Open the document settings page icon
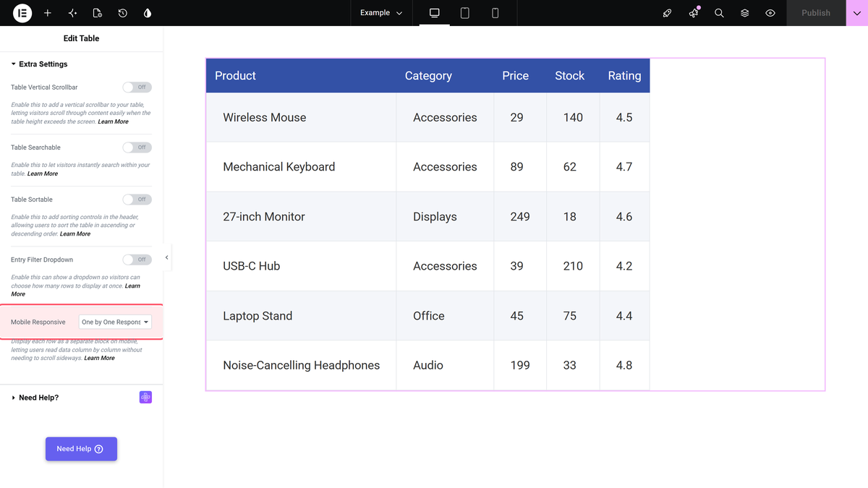The width and height of the screenshot is (868, 488). pos(98,13)
